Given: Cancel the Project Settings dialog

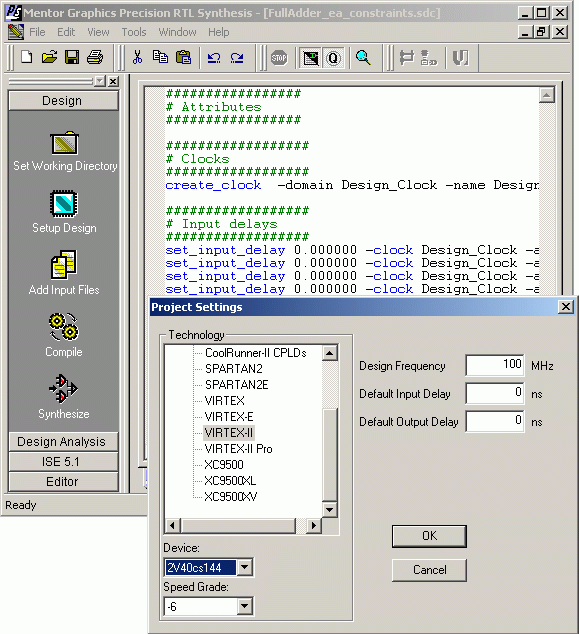Looking at the screenshot, I should click(x=429, y=570).
